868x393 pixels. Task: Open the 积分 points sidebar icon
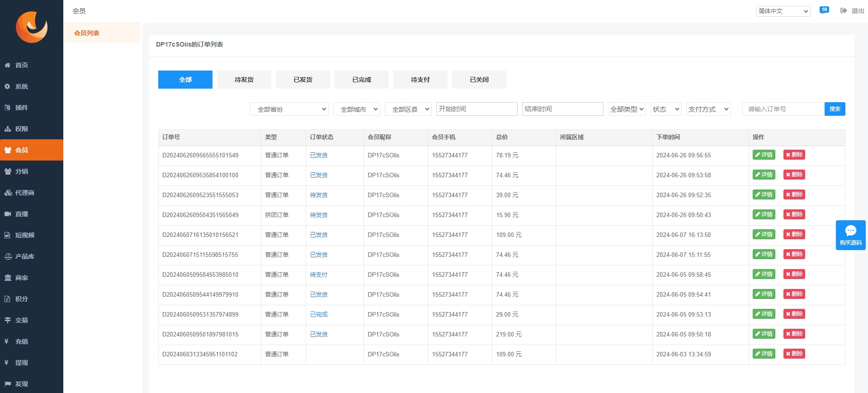[x=8, y=299]
